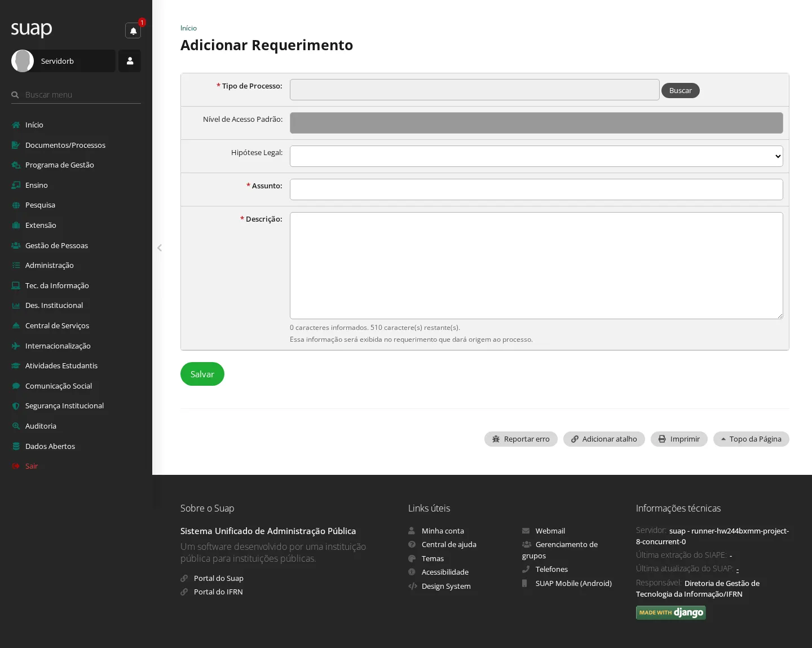Click the user profile icon button
Screen dimensions: 812x648
coord(130,61)
